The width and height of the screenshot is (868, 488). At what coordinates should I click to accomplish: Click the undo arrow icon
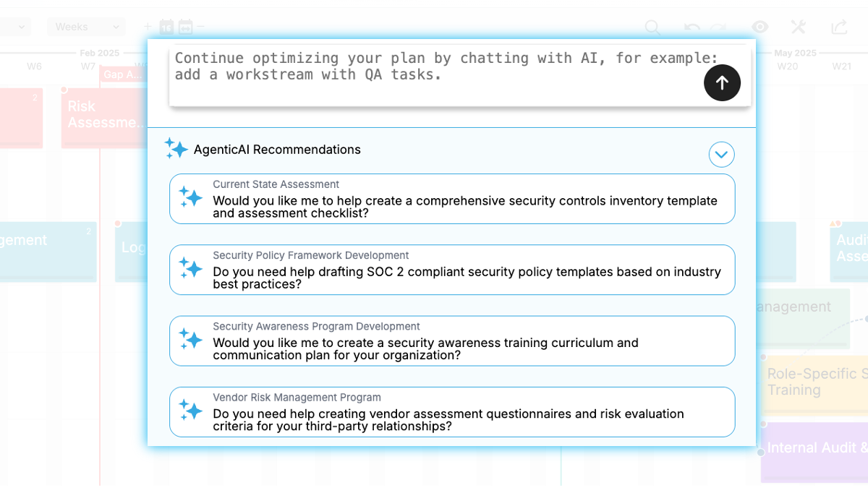692,27
